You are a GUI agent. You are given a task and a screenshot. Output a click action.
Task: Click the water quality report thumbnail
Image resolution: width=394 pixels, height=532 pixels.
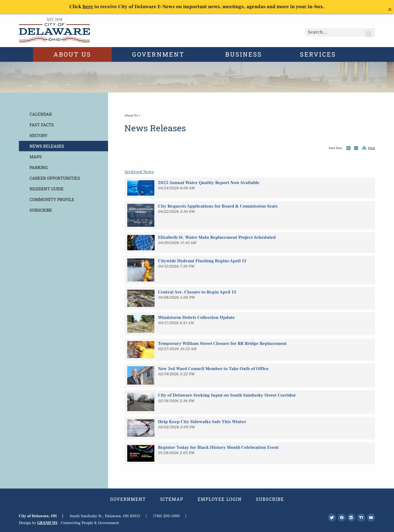(x=141, y=188)
